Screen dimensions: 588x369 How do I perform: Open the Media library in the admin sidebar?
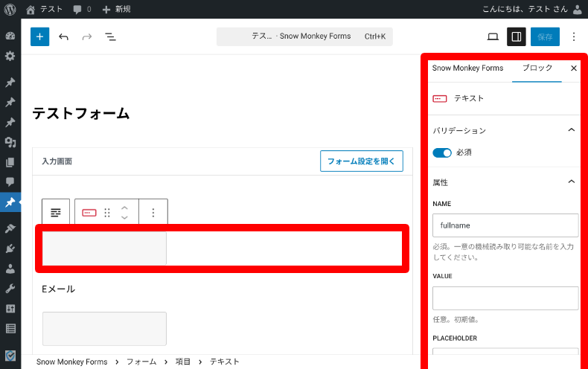click(10, 142)
